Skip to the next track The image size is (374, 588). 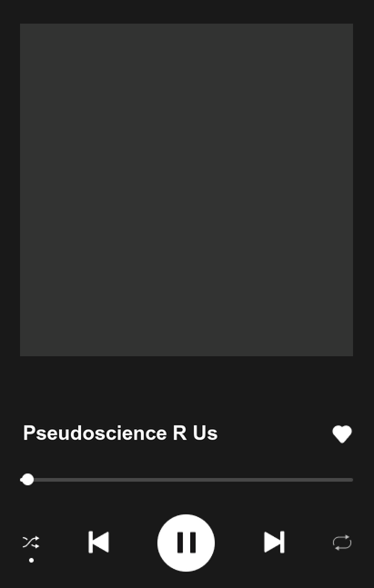(x=274, y=542)
